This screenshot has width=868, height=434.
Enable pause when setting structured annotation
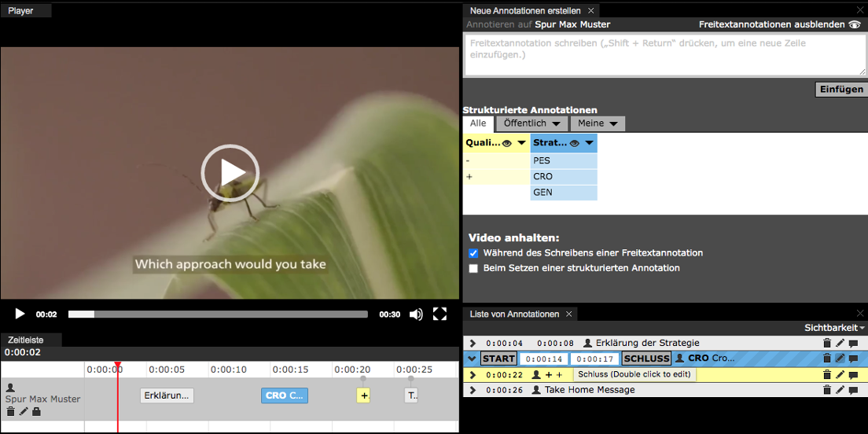coord(473,268)
